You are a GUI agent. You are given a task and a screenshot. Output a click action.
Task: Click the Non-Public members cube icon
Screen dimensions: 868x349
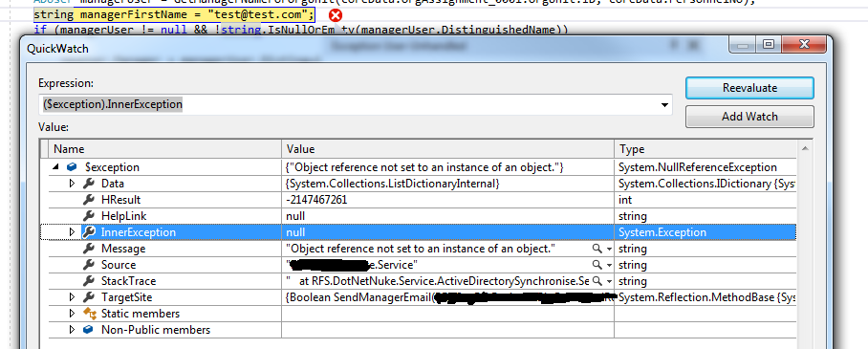89,330
